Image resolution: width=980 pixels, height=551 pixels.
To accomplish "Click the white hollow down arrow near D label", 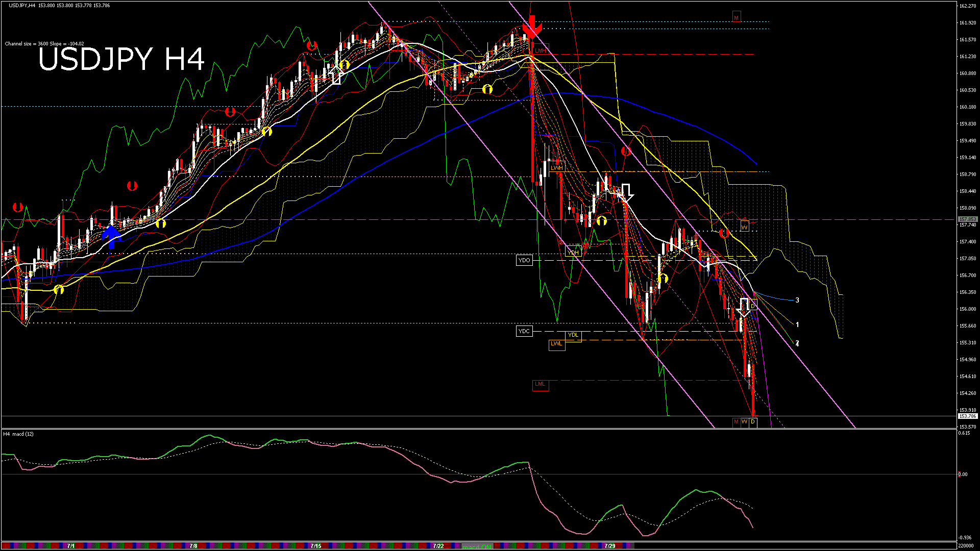I will (744, 307).
